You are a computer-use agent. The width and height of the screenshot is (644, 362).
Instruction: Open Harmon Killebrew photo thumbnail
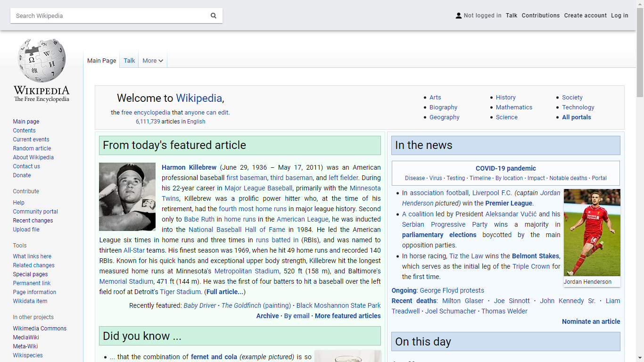click(x=127, y=197)
